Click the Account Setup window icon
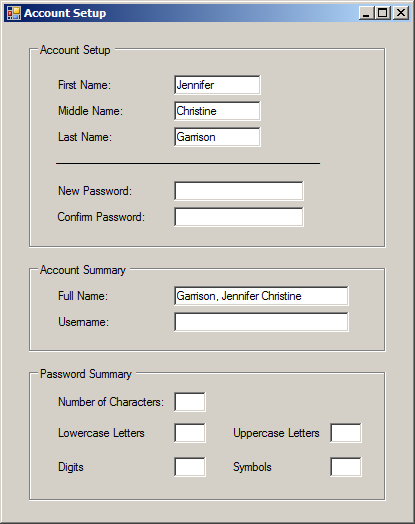This screenshot has width=415, height=524. [14, 13]
